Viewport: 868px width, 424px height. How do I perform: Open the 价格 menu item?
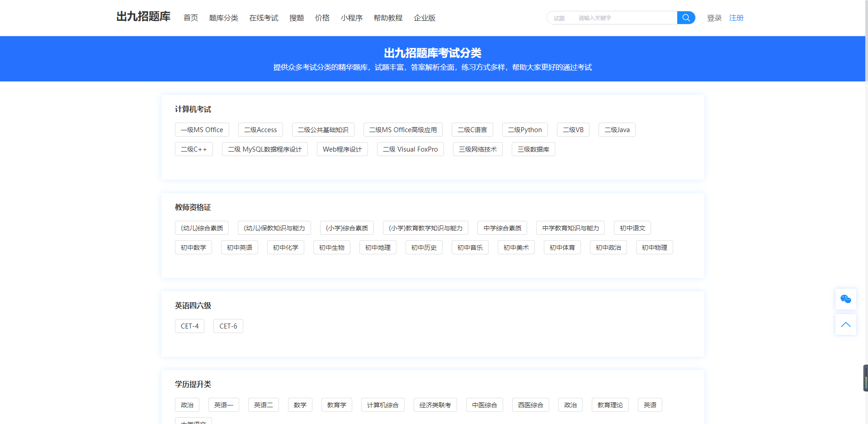pyautogui.click(x=322, y=18)
